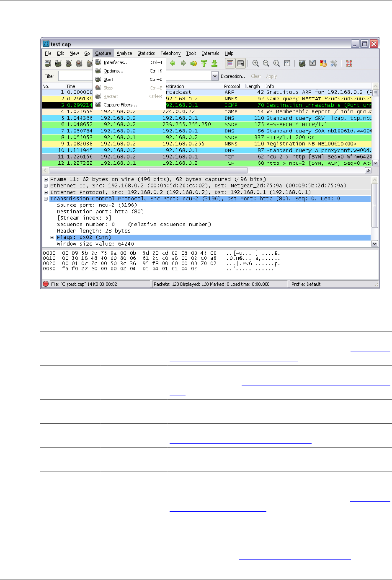Open the Go menu
Screen dimensions: 392x580
[87, 53]
